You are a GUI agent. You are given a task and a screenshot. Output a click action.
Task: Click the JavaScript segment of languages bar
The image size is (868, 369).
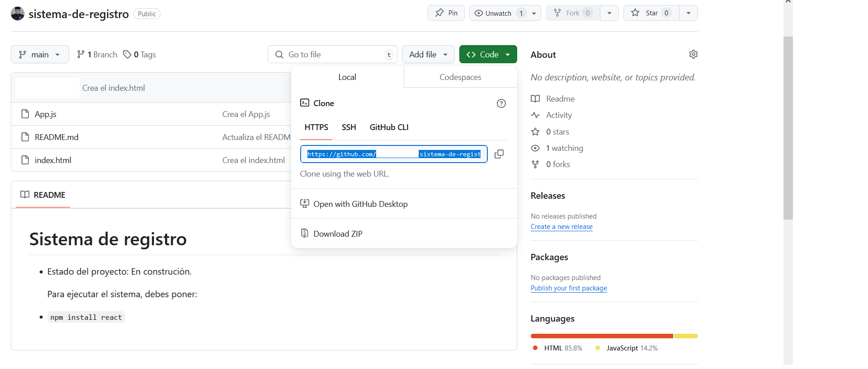[686, 336]
